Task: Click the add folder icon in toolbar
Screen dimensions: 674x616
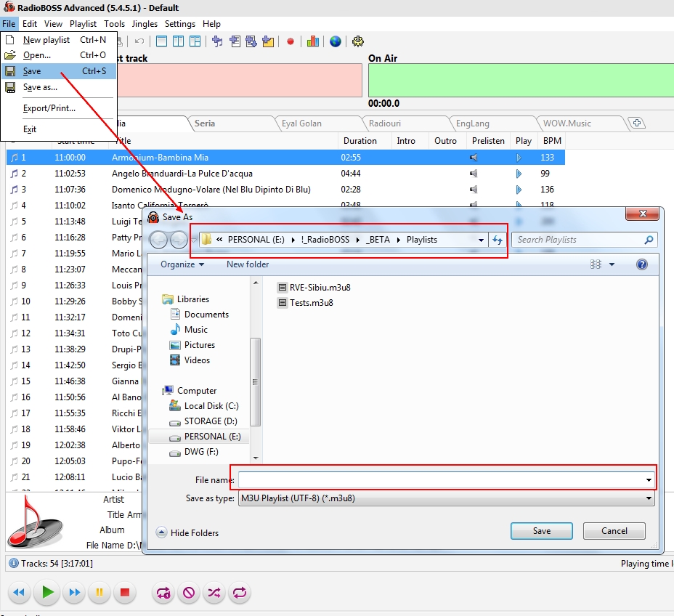Action: (x=268, y=41)
